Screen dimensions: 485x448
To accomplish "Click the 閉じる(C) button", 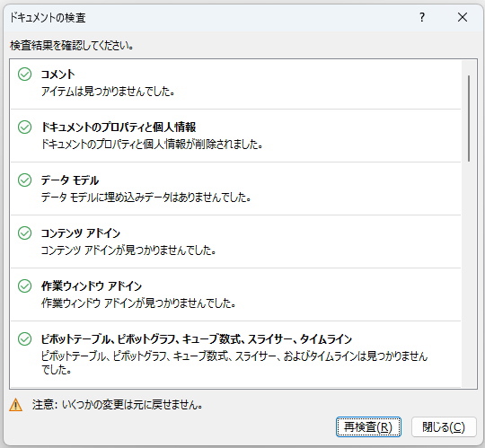I will [444, 427].
